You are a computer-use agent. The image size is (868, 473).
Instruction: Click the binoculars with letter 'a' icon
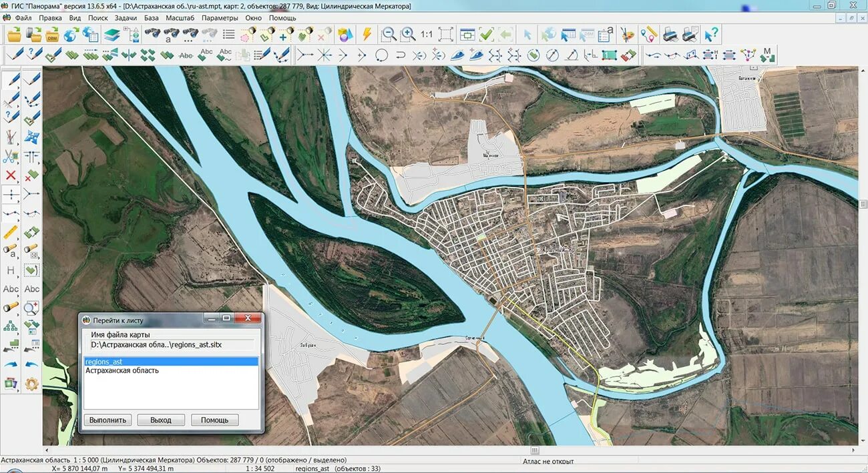click(x=172, y=34)
